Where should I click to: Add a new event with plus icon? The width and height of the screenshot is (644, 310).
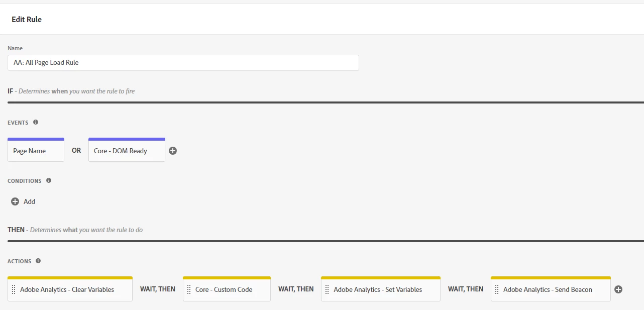point(173,151)
